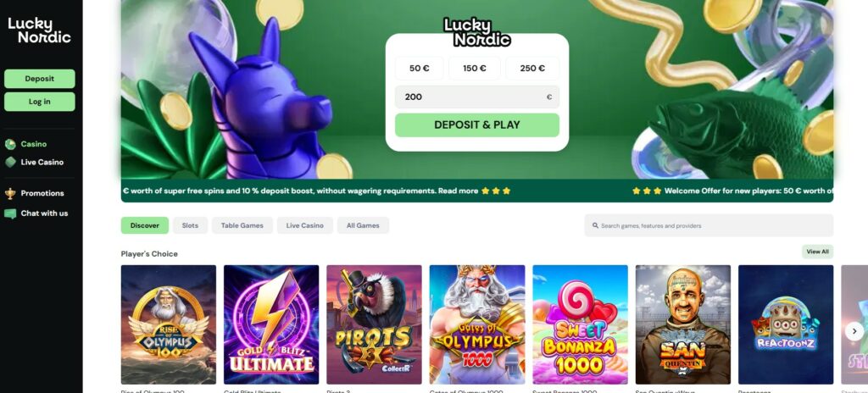Click the Casino chip icon in sidebar
868x393 pixels.
10,145
